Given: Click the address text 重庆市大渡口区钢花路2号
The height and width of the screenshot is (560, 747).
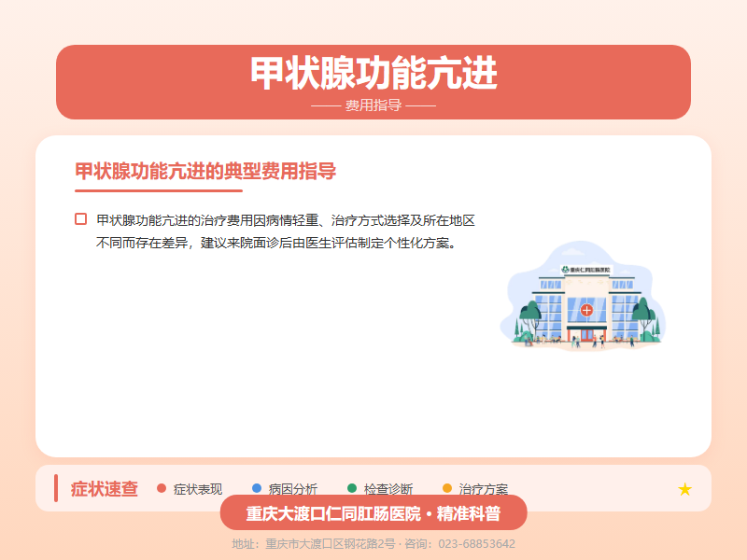Looking at the screenshot, I should coord(331,544).
